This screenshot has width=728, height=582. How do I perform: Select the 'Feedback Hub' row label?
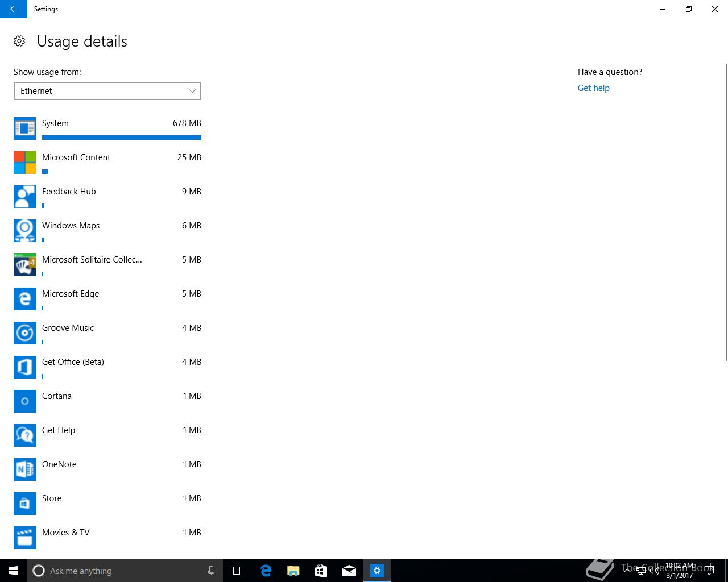click(x=69, y=192)
